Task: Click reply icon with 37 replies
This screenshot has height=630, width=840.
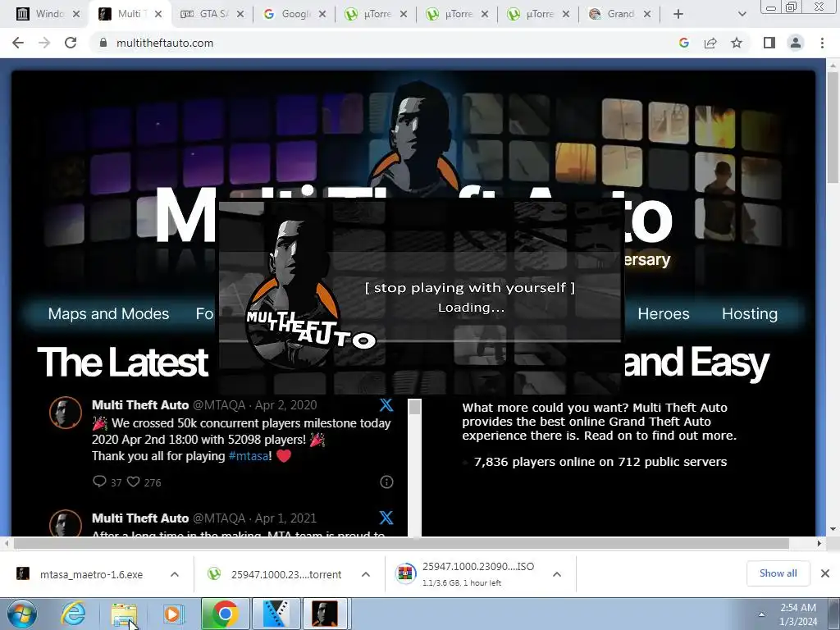Action: pyautogui.click(x=99, y=481)
